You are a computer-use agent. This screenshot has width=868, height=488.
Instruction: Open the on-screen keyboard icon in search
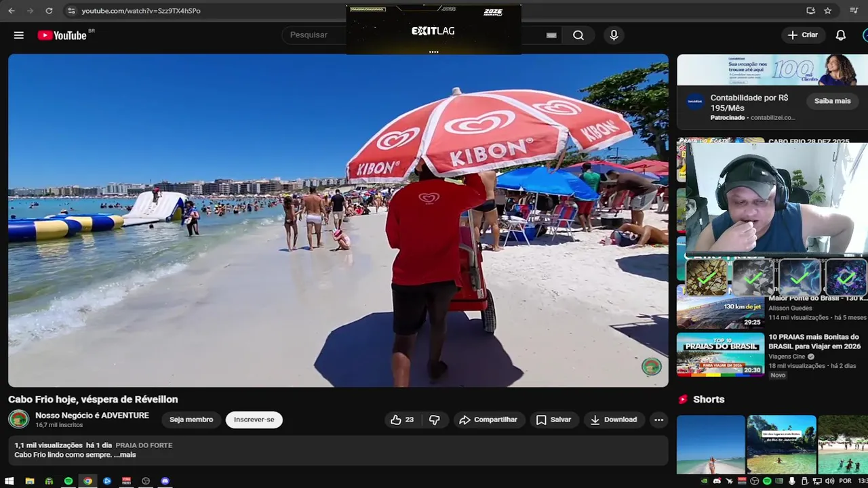pos(551,35)
